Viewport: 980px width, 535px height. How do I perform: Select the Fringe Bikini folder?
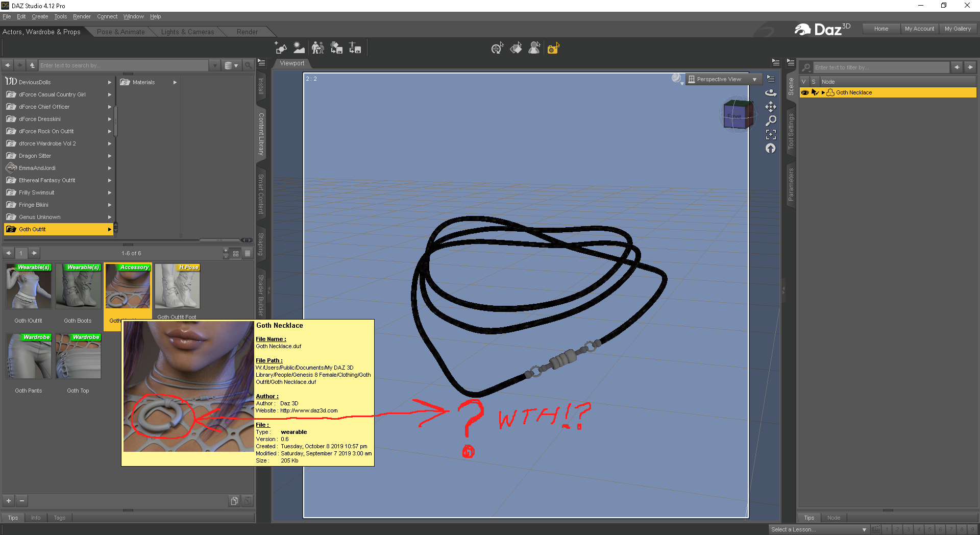point(58,205)
